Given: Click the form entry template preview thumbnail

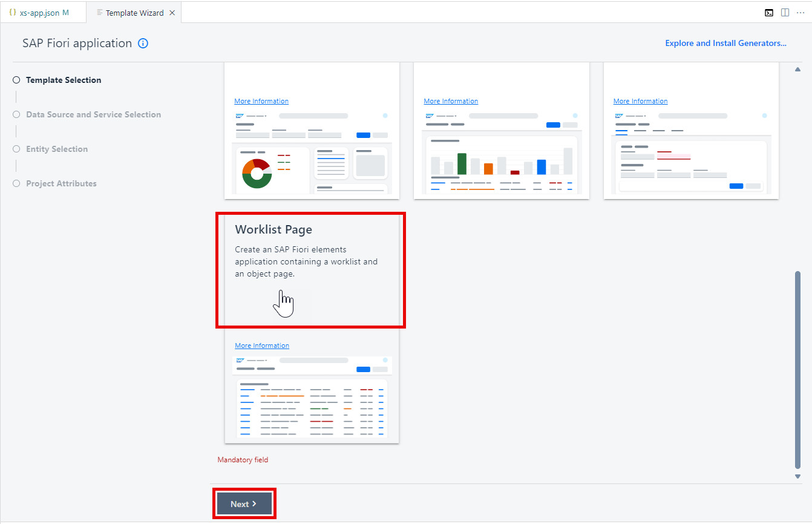Looking at the screenshot, I should point(691,152).
